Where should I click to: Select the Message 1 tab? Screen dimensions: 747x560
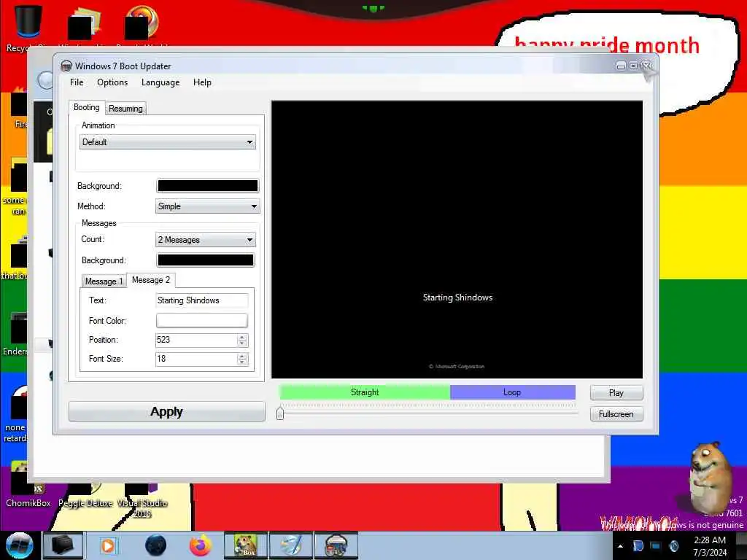pos(104,281)
